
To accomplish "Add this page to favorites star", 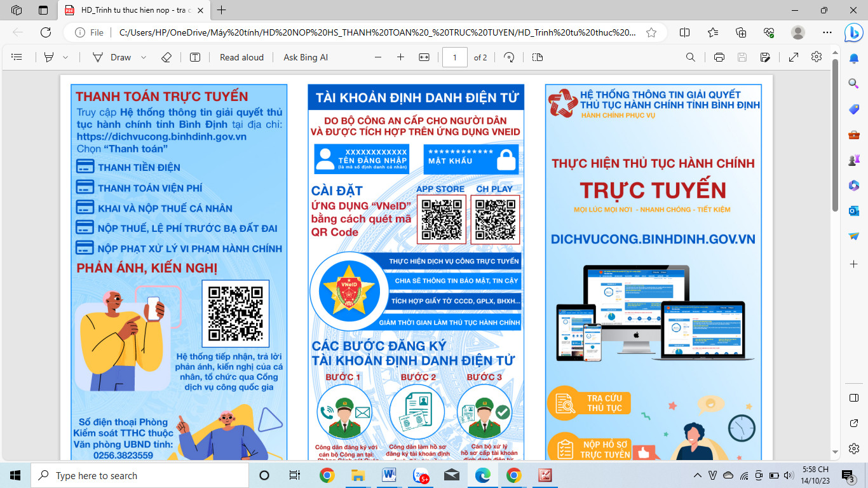I will (651, 32).
